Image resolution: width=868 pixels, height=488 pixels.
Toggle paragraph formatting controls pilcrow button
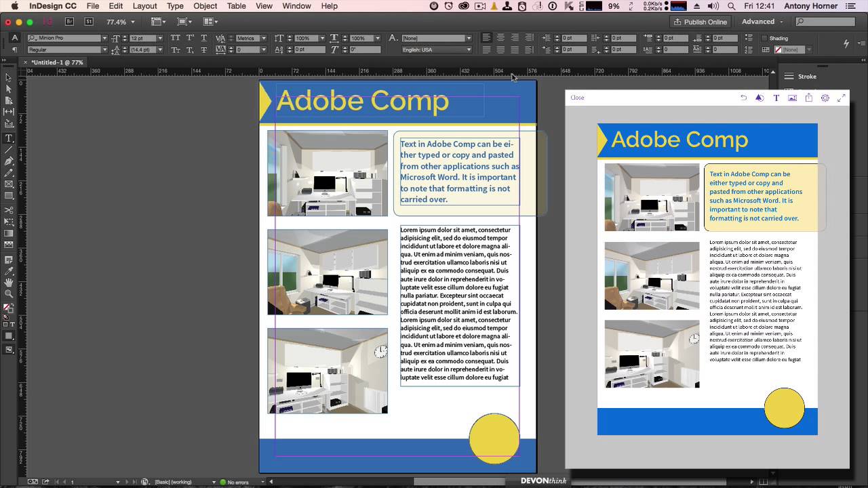point(15,49)
